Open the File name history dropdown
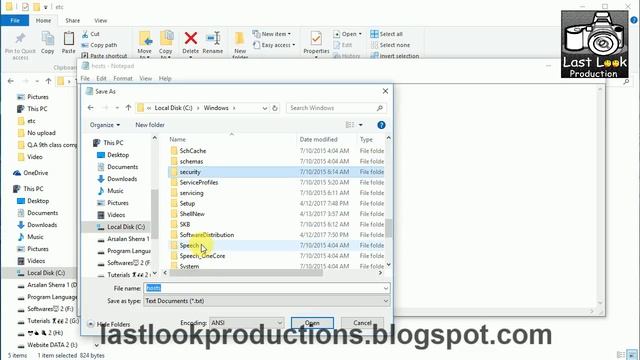 point(385,288)
